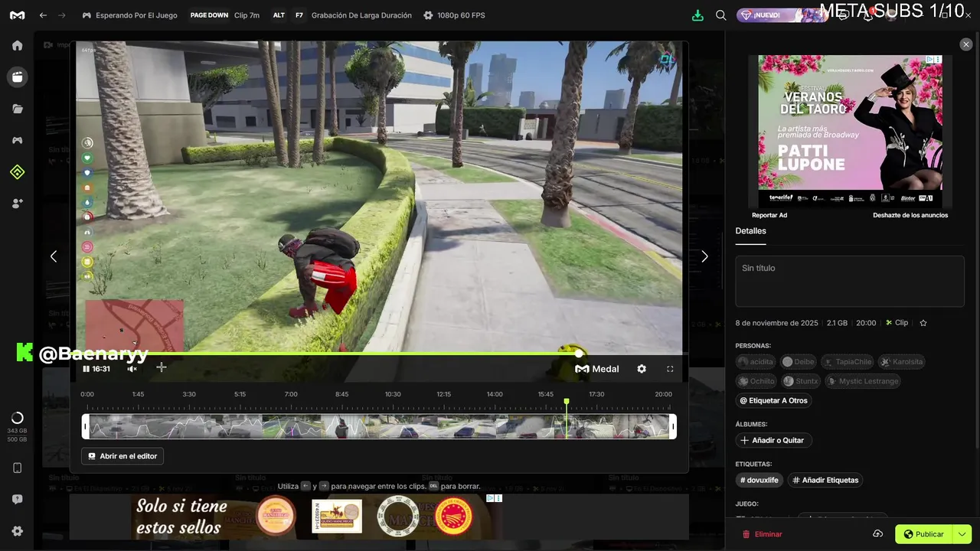Viewport: 980px width, 551px height.
Task: Favorite the clip with the star icon
Action: pyautogui.click(x=923, y=323)
